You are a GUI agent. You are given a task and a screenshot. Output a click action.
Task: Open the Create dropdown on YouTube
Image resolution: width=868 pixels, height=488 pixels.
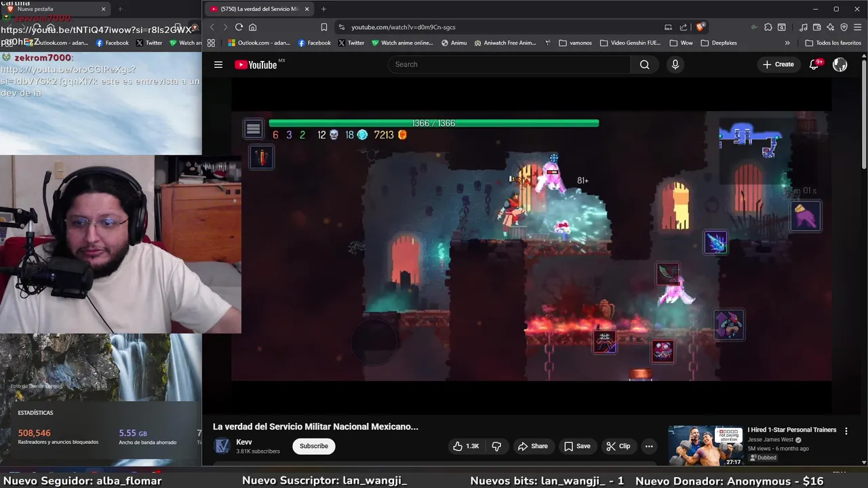[x=778, y=64]
